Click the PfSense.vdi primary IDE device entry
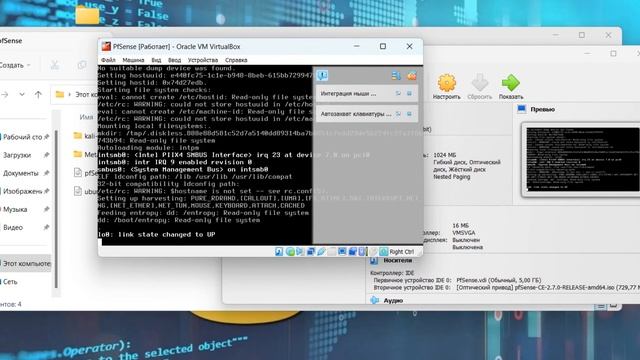The height and width of the screenshot is (360, 640). 499,280
